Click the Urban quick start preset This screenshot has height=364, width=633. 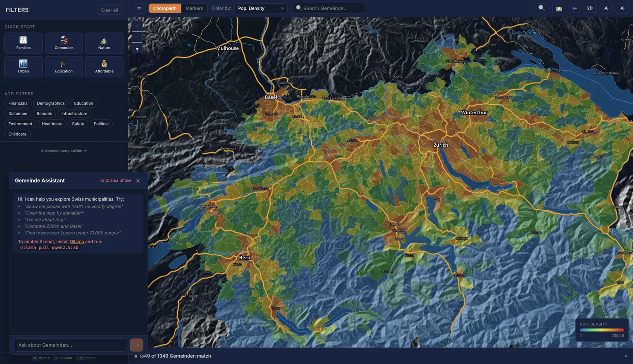(23, 66)
